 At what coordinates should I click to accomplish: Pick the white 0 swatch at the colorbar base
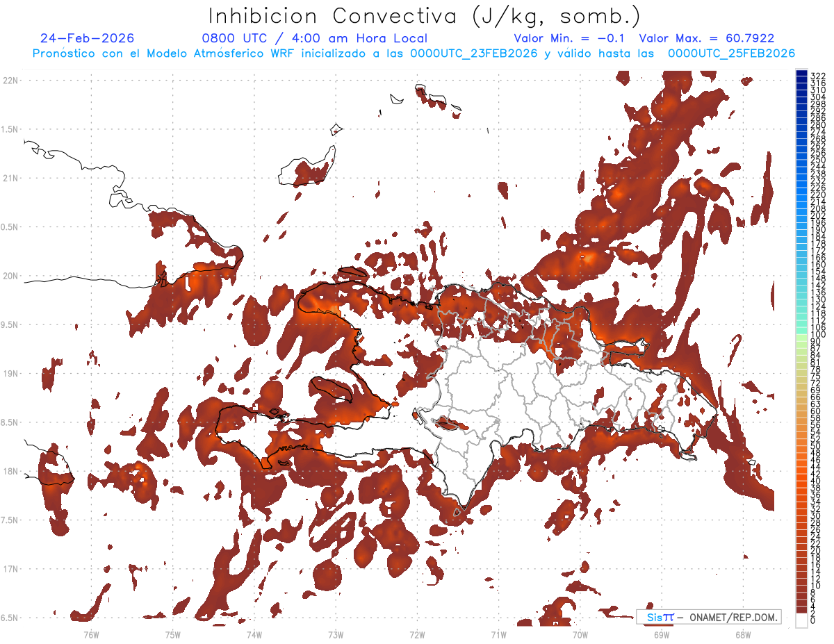pyautogui.click(x=802, y=620)
